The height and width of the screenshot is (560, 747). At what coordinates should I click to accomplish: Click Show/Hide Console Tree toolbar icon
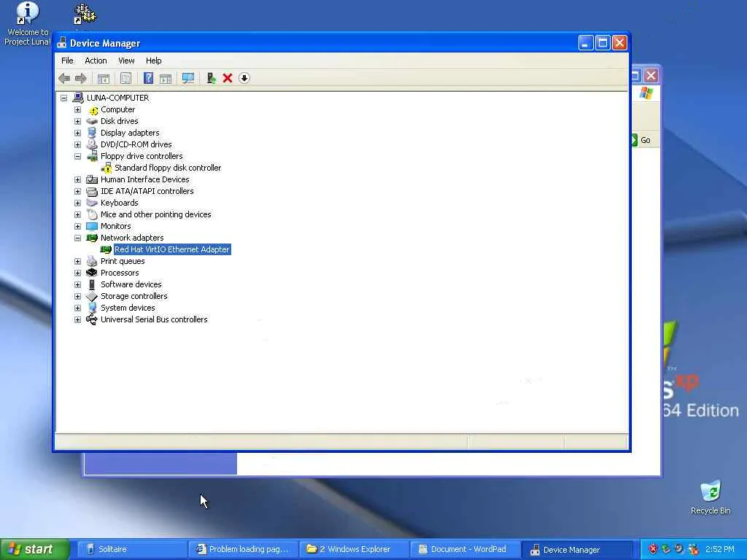(x=104, y=78)
